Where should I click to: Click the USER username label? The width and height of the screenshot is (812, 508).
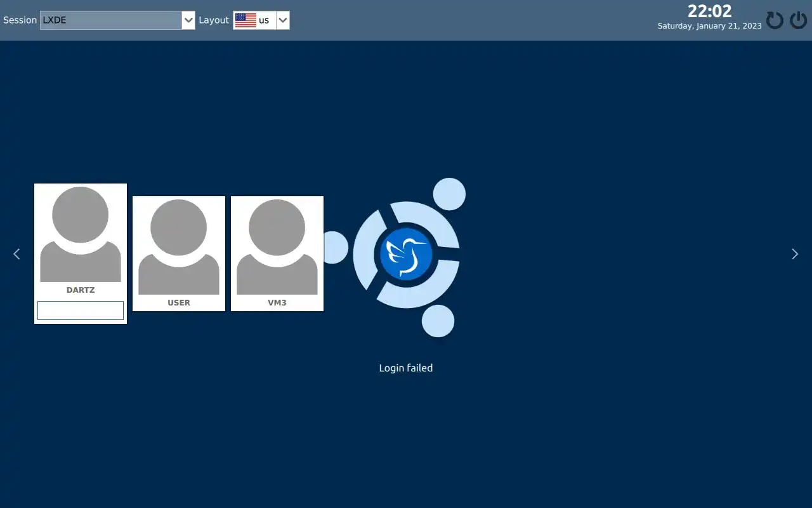point(179,303)
